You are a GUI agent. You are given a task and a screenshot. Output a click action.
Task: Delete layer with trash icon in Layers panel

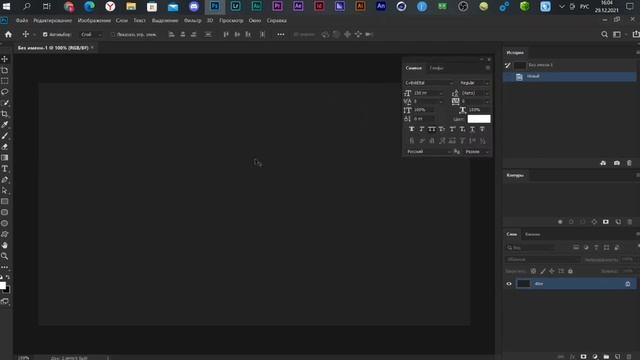coord(629,357)
